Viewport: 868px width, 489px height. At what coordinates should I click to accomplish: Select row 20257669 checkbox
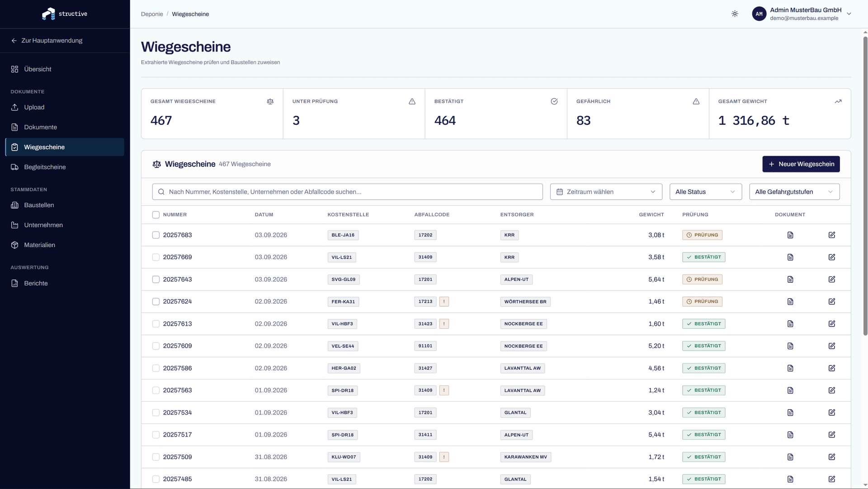point(156,257)
